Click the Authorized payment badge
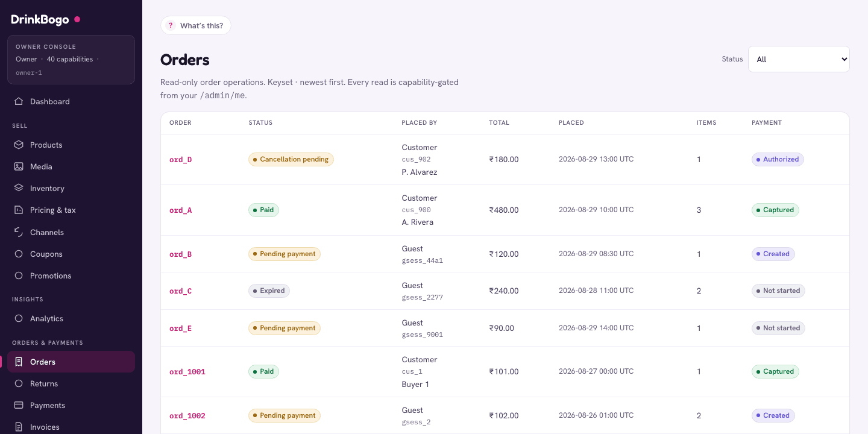Viewport: 868px width, 434px height. 778,159
